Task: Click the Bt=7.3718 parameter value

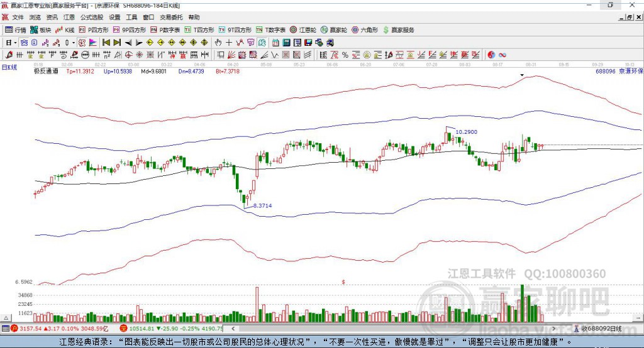Action: point(228,71)
